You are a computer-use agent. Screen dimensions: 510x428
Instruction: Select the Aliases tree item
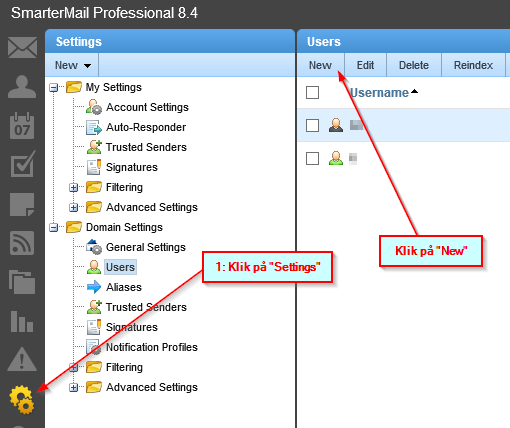pos(124,287)
